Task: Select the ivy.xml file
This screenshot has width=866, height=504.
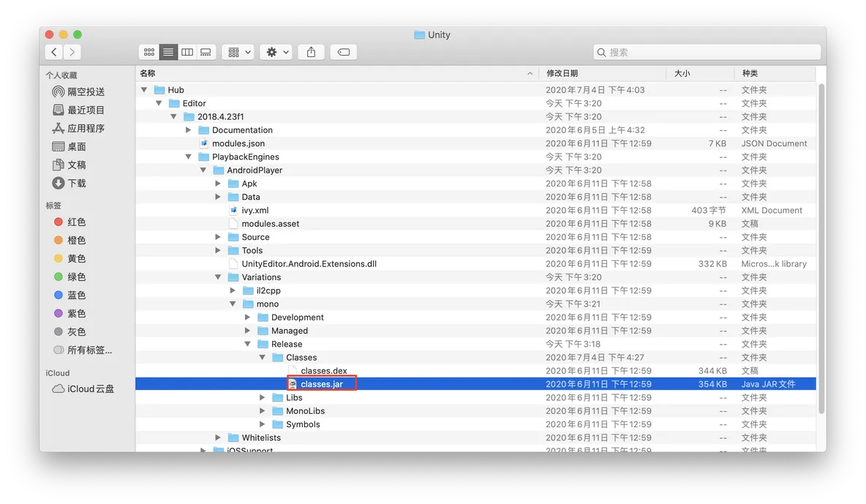Action: pyautogui.click(x=475, y=210)
